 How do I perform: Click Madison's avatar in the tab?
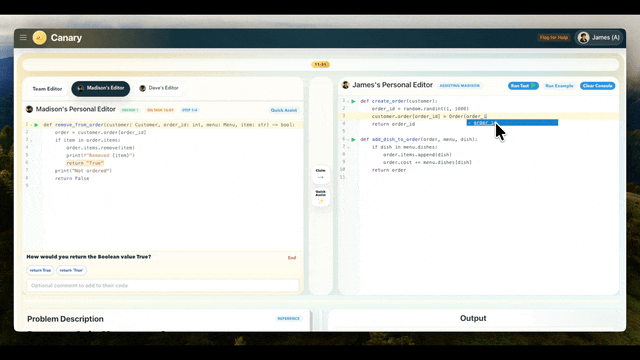[80, 88]
